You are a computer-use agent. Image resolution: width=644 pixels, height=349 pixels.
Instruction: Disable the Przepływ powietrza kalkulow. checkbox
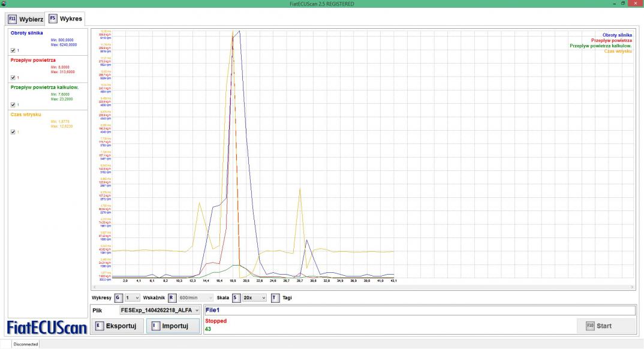13,104
